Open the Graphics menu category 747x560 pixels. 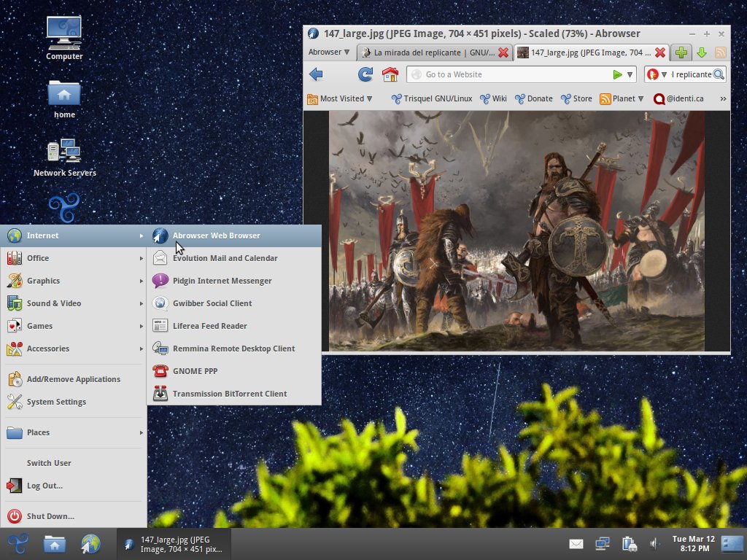click(x=74, y=281)
